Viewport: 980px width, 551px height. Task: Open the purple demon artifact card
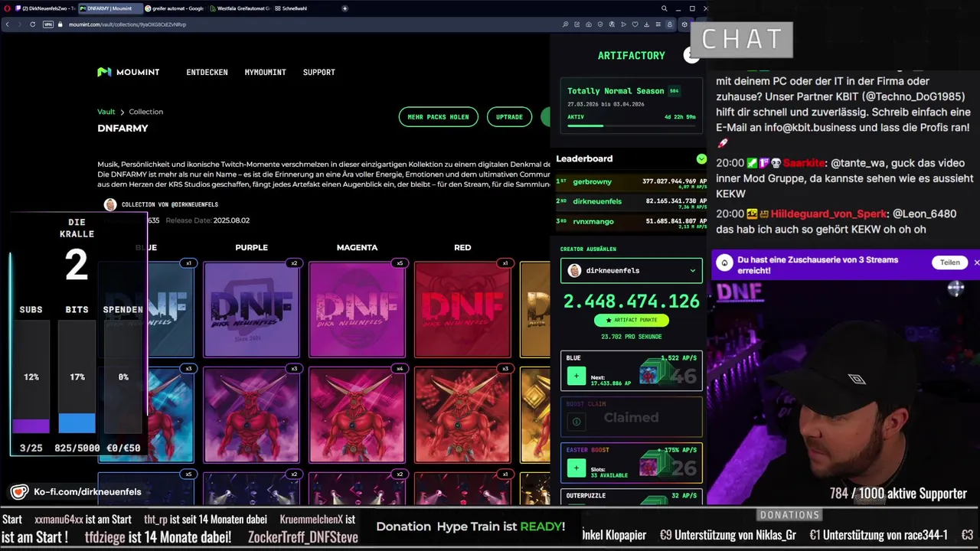251,415
